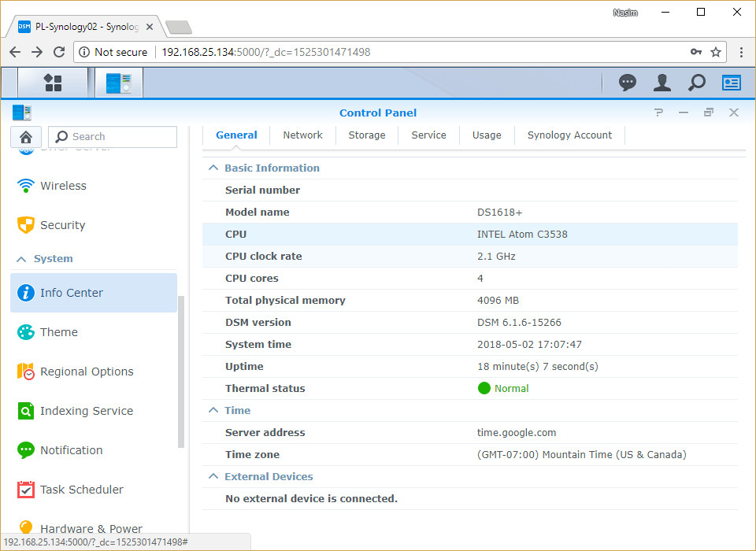The height and width of the screenshot is (551, 756).
Task: Collapse the System sidebar group
Action: pos(21,259)
